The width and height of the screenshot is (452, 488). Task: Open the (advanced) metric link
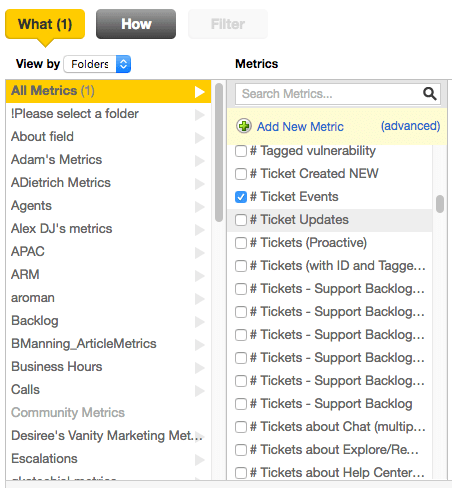[x=410, y=126]
